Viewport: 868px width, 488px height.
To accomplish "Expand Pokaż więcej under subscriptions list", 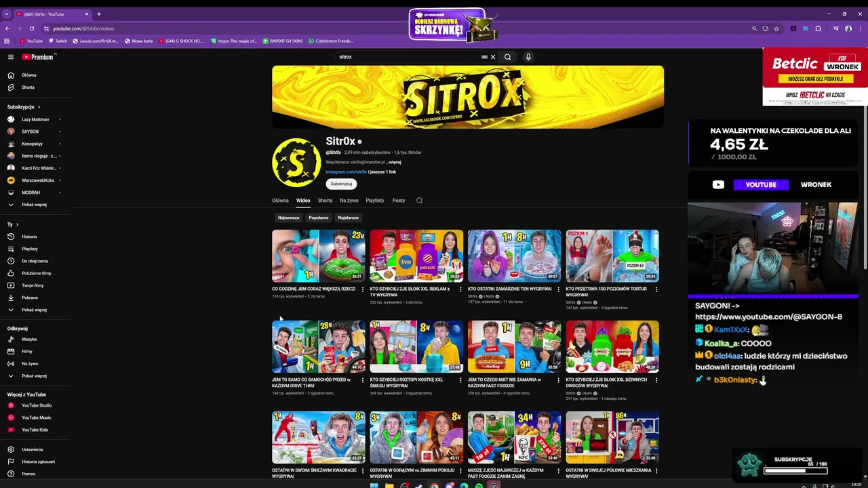I will [33, 205].
